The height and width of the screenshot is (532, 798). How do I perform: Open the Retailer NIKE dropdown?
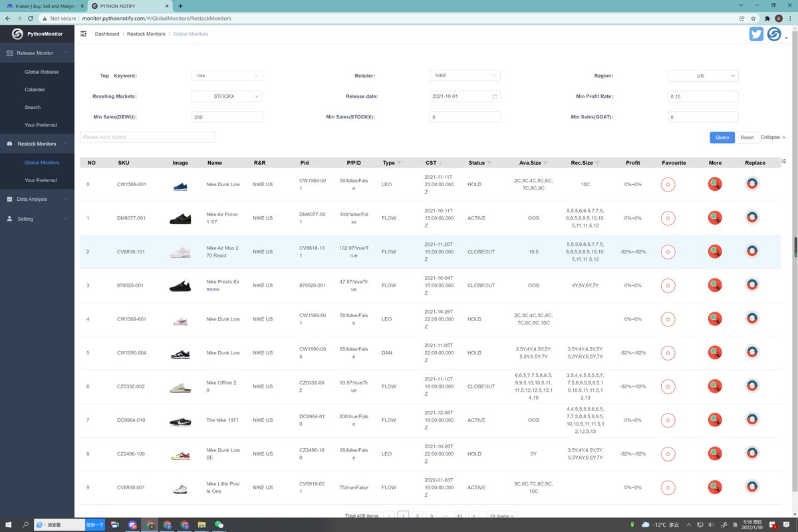pos(465,76)
